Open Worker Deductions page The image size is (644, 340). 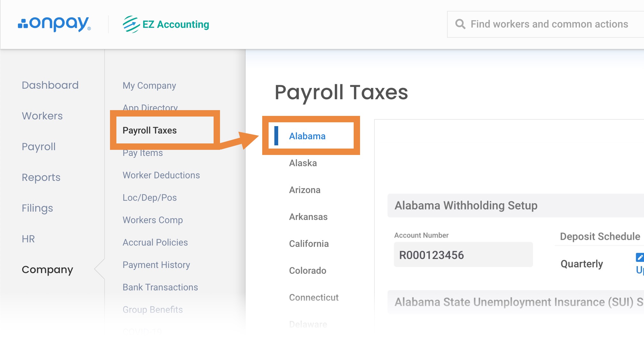[x=161, y=175]
